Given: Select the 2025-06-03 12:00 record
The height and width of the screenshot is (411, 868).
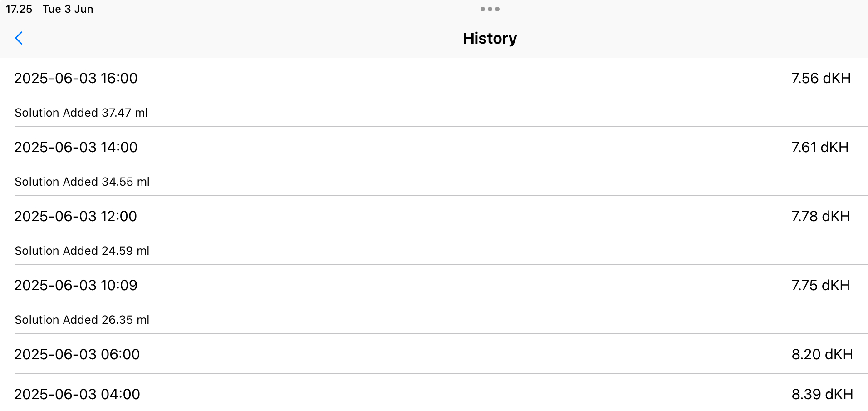Looking at the screenshot, I should tap(75, 216).
